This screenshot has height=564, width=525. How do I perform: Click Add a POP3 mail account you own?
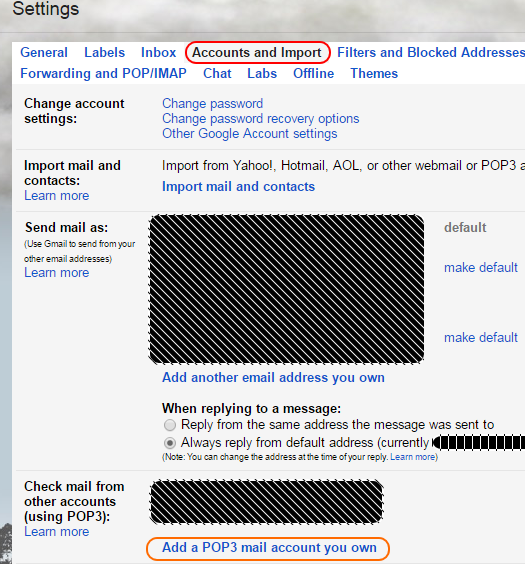pyautogui.click(x=269, y=548)
